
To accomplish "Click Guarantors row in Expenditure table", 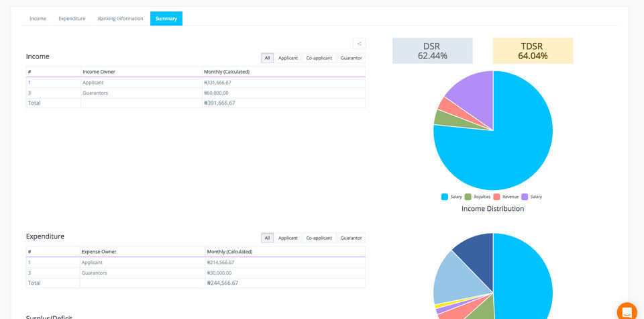I will tap(195, 273).
